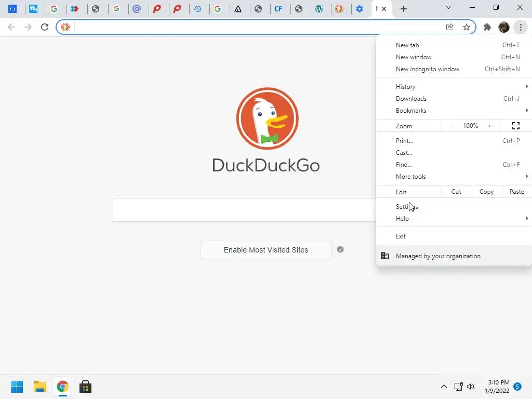Expand the Help submenu

pos(454,219)
